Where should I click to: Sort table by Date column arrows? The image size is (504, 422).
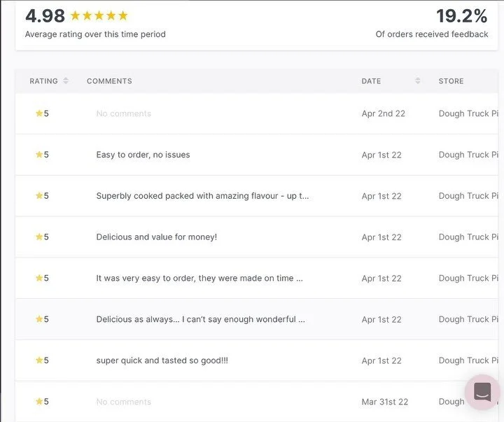pyautogui.click(x=418, y=81)
